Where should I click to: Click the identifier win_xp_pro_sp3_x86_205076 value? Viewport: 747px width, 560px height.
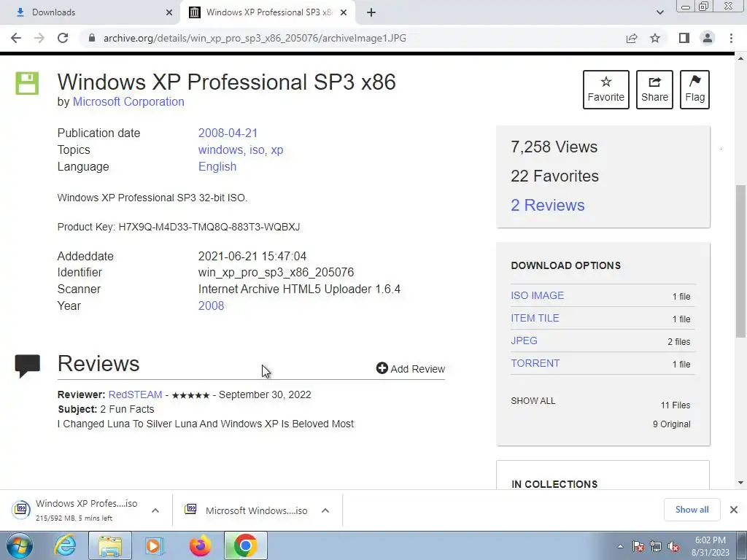tap(276, 273)
